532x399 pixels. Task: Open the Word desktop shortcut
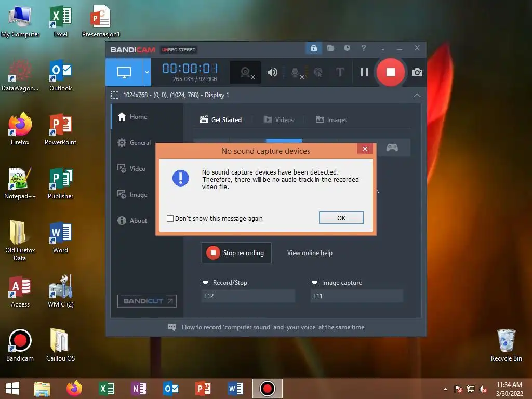click(60, 237)
